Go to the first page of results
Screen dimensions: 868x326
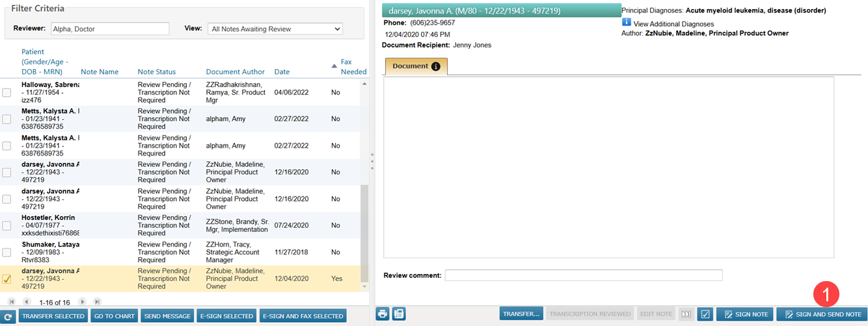pos(12,302)
